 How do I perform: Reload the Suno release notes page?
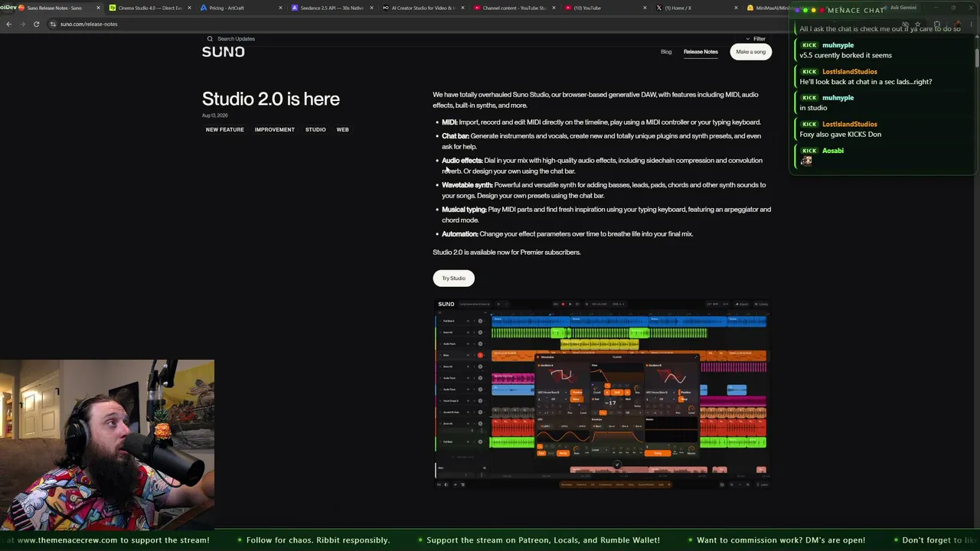36,24
